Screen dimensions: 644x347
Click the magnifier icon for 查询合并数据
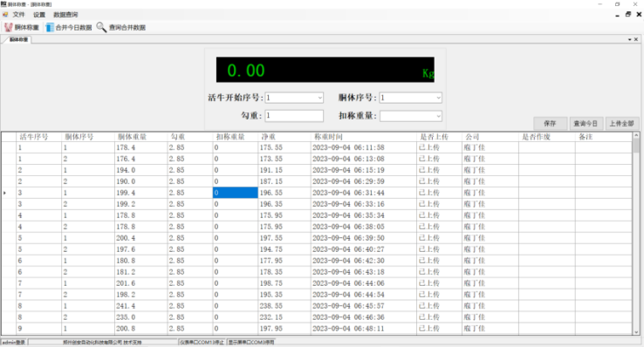coord(101,27)
